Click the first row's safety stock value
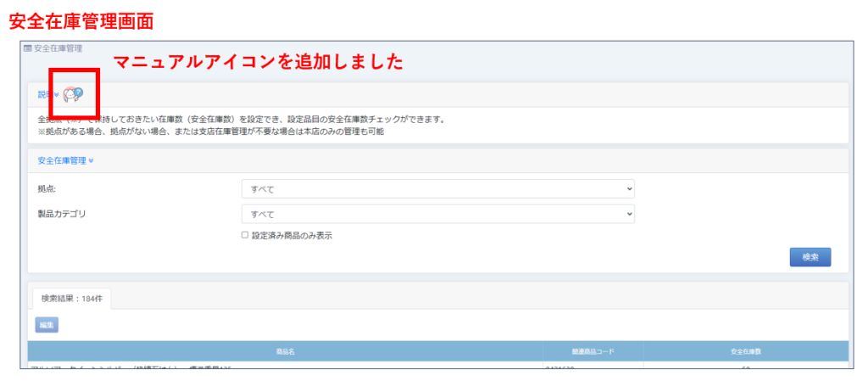 [x=744, y=367]
